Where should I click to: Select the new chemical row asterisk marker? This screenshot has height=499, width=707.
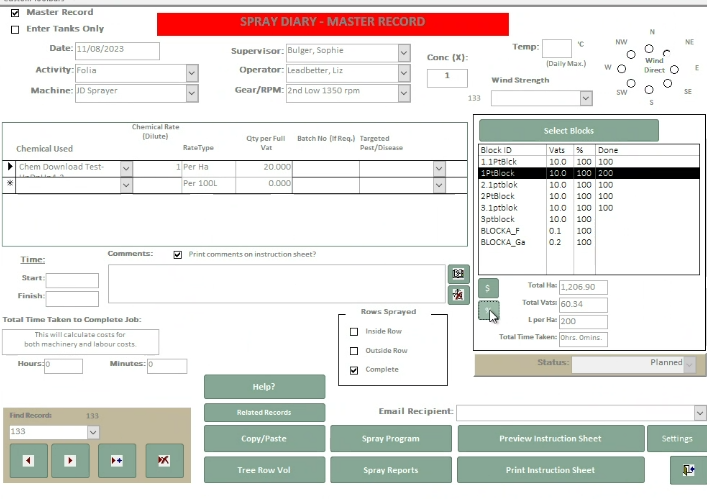click(x=9, y=183)
